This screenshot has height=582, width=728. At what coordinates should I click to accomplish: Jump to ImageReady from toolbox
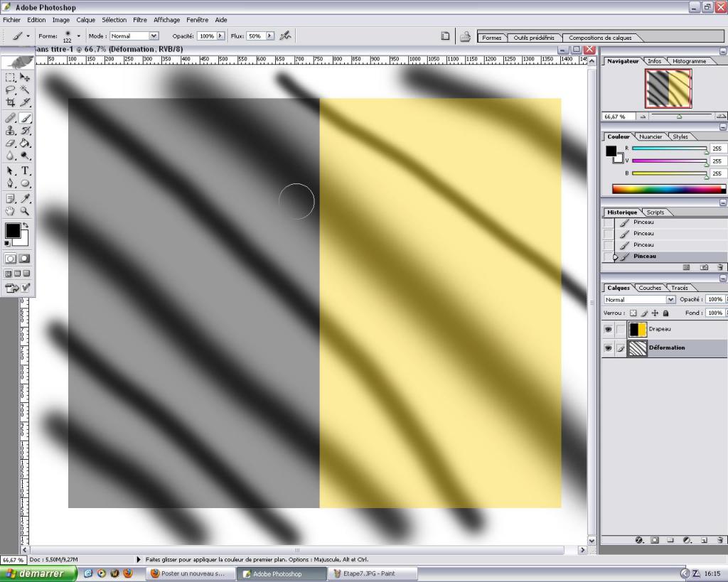pos(17,289)
